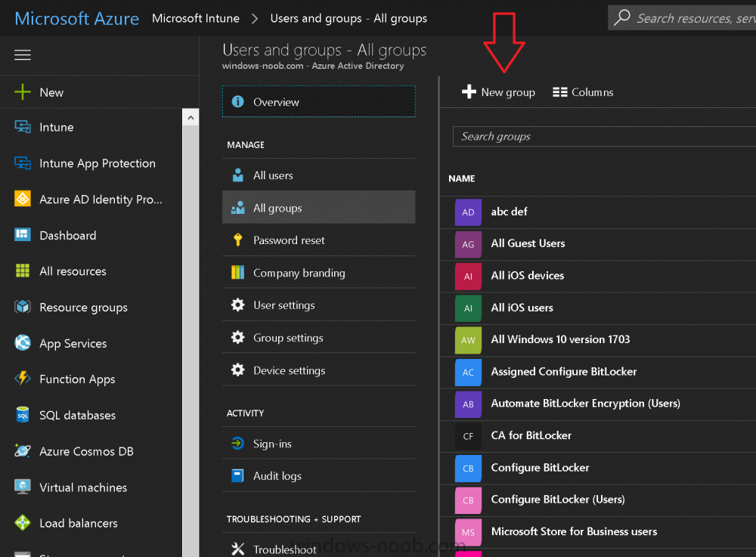Select All groups in Manage menu
Image resolution: width=756 pixels, height=557 pixels.
pyautogui.click(x=319, y=207)
